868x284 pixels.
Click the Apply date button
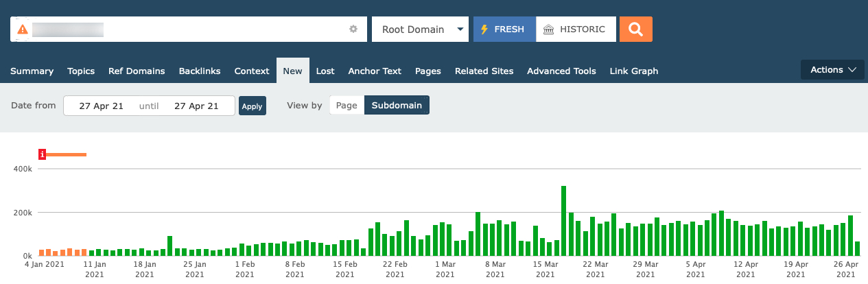pyautogui.click(x=252, y=106)
